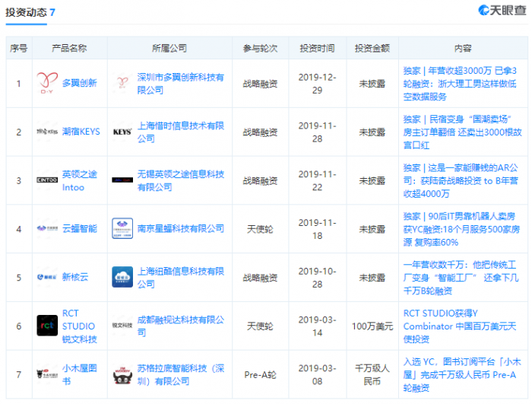Click the 小木屋图书 product logo
Screen dimensions: 532x404
(47, 374)
